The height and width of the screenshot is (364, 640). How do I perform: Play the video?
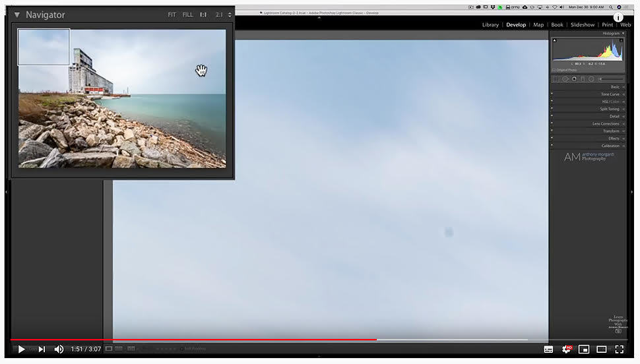[21, 349]
